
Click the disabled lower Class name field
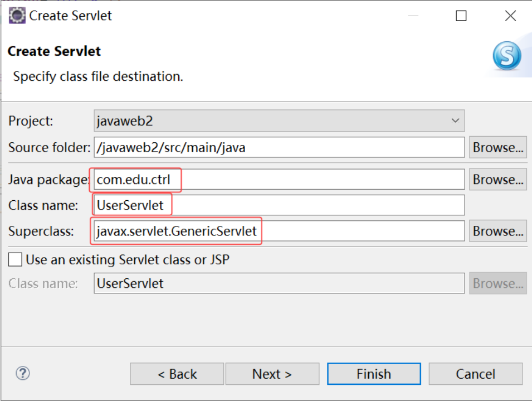[279, 283]
